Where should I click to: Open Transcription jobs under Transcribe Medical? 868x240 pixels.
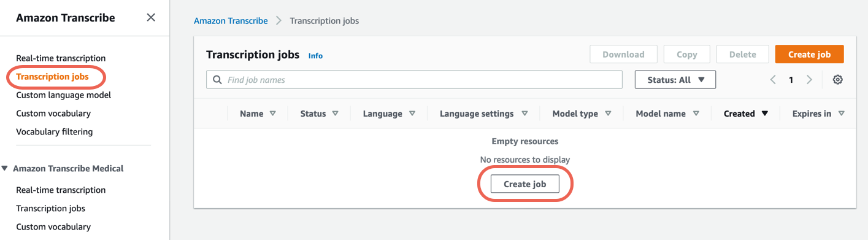50,209
